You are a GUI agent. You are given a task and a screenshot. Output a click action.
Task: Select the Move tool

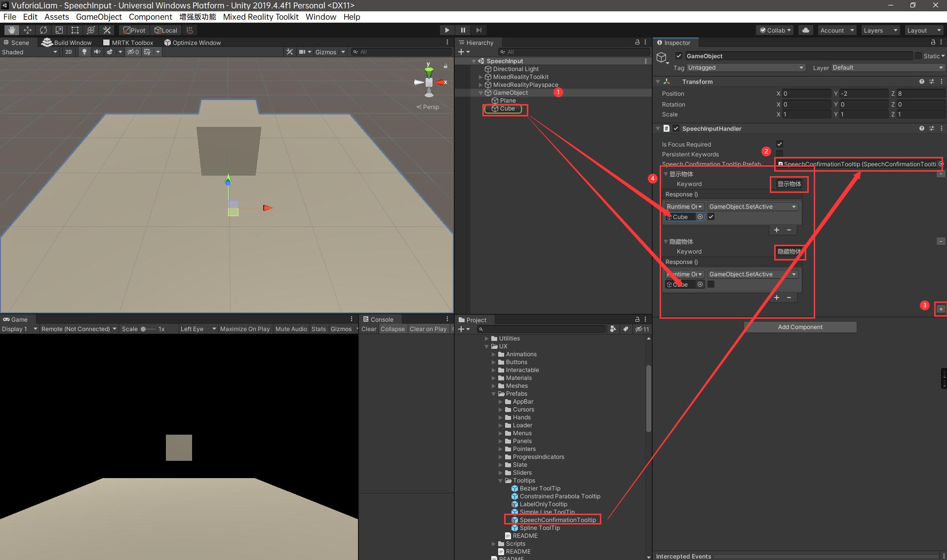[x=28, y=30]
